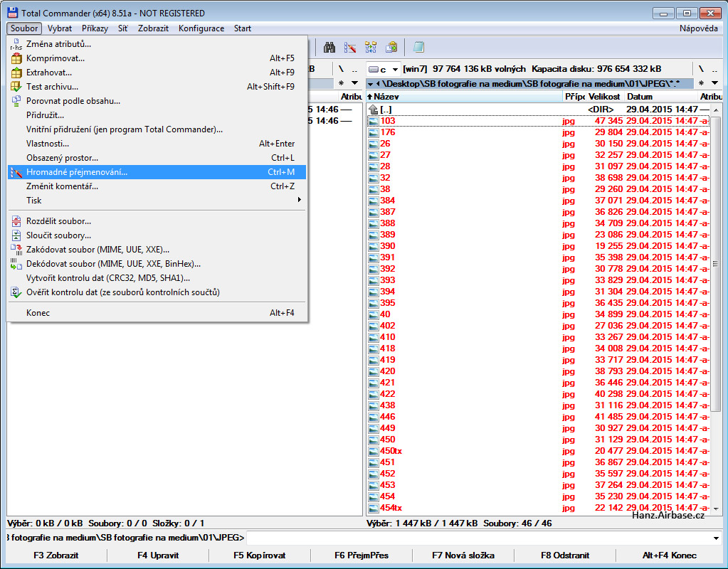Select file 454tx in the file list

pos(539,508)
